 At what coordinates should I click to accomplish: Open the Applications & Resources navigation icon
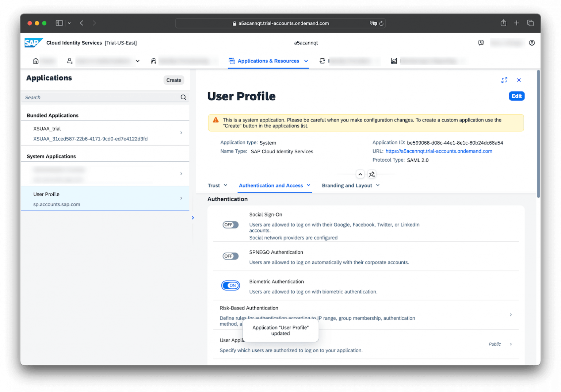pos(232,61)
